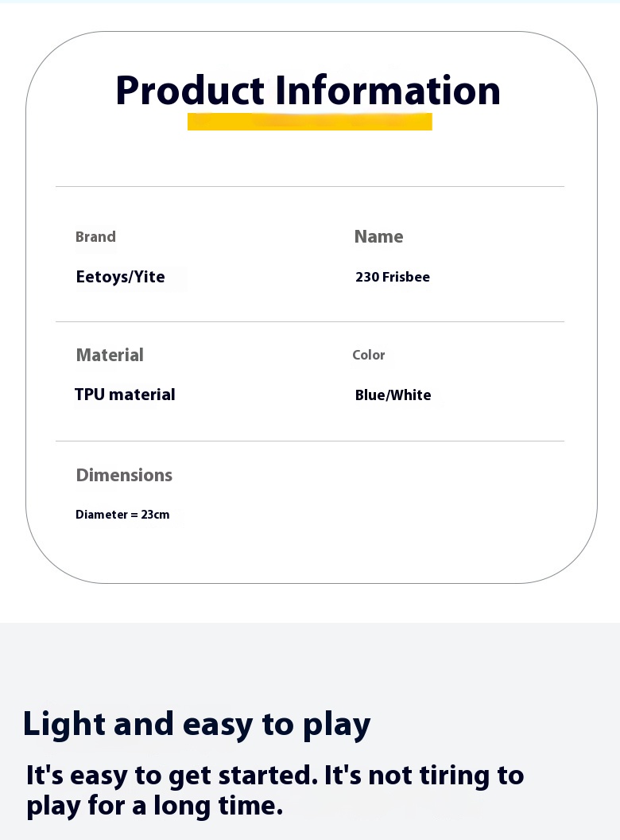The width and height of the screenshot is (620, 840).
Task: Click the Product Information heading
Action: [x=308, y=91]
